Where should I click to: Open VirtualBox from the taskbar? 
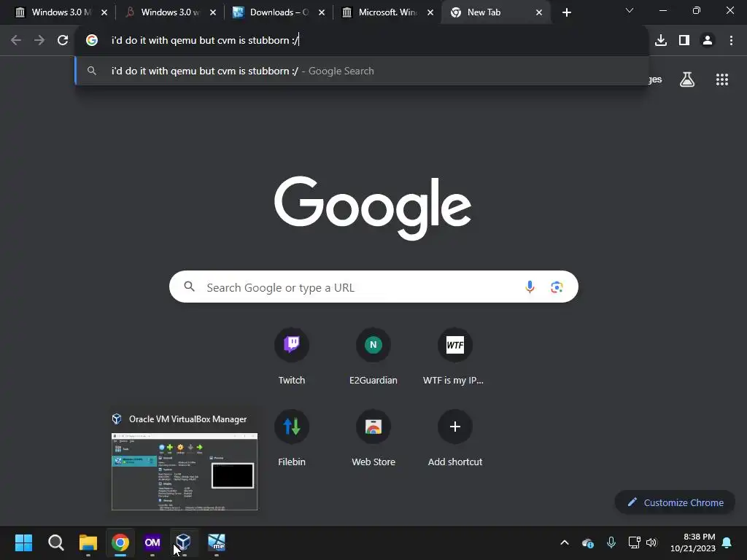pyautogui.click(x=183, y=542)
